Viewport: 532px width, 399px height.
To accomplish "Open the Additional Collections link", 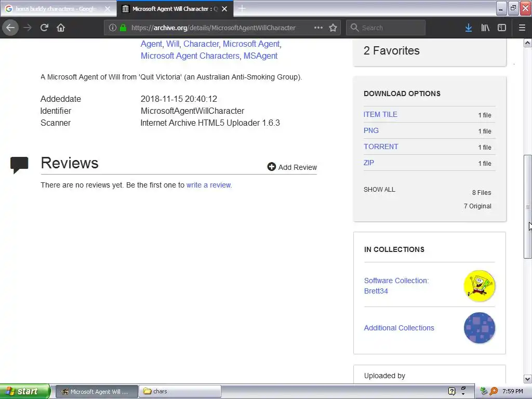I will click(399, 328).
